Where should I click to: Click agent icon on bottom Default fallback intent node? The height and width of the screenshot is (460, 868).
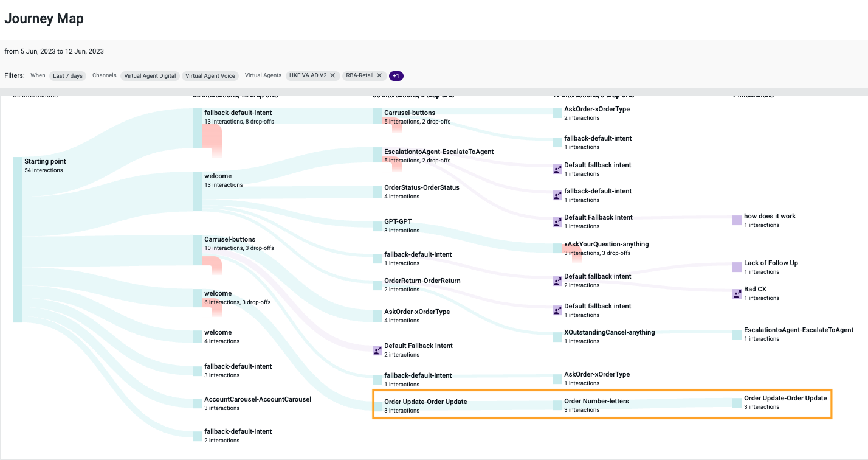[557, 310]
